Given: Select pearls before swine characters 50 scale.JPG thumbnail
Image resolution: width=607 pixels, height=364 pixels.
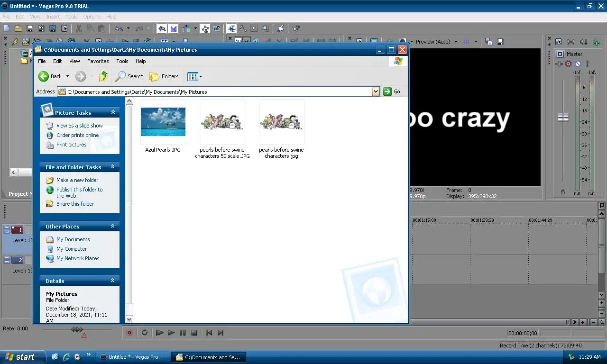Looking at the screenshot, I should point(222,122).
